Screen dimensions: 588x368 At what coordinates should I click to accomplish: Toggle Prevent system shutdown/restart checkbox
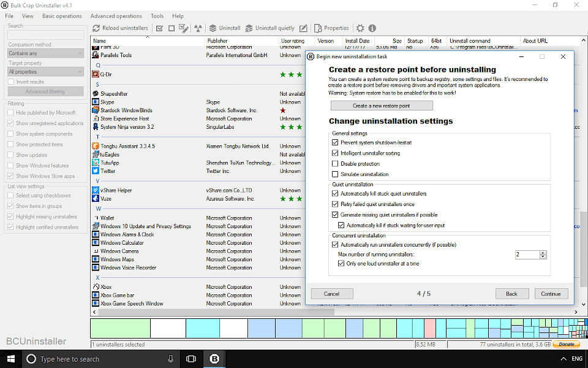(335, 142)
